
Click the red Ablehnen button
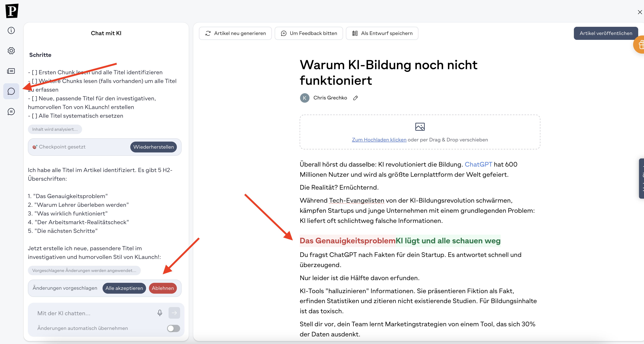[x=163, y=288]
